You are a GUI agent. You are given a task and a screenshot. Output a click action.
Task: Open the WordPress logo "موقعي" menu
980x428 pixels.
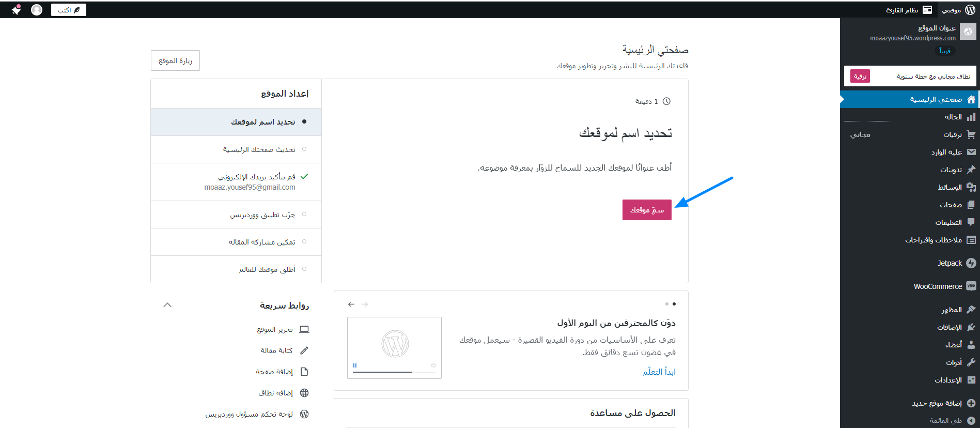pyautogui.click(x=958, y=10)
